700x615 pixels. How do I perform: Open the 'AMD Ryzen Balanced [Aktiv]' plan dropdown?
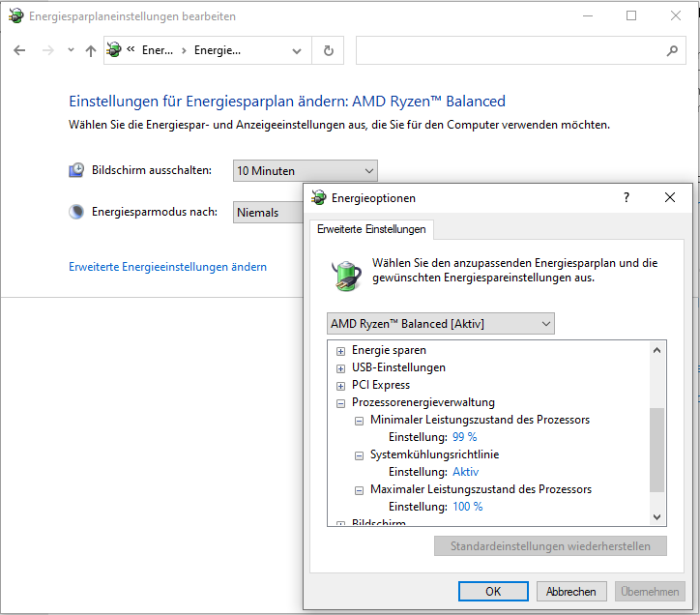(441, 323)
